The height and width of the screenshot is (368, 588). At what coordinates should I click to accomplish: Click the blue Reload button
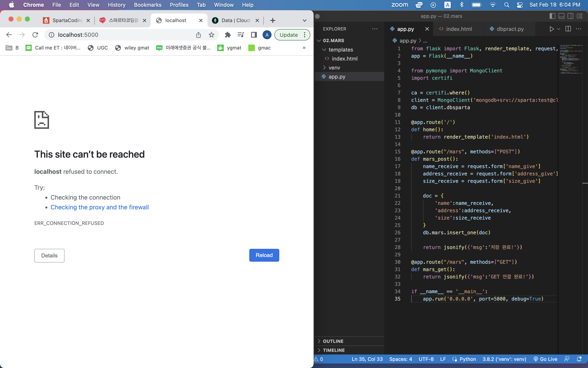coord(264,255)
